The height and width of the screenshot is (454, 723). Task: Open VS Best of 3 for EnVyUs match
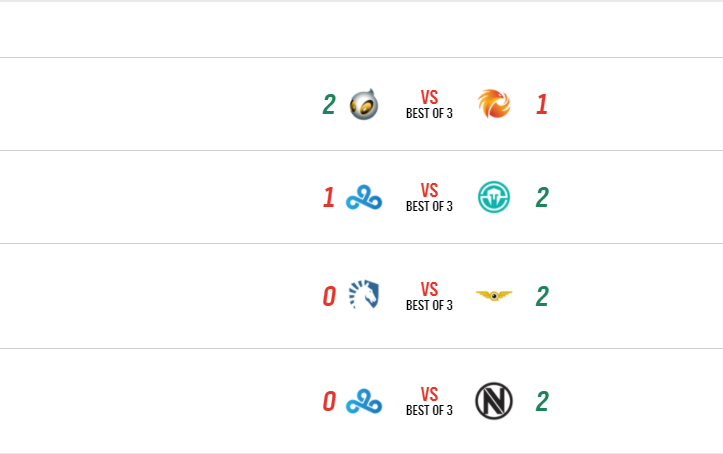pos(429,402)
